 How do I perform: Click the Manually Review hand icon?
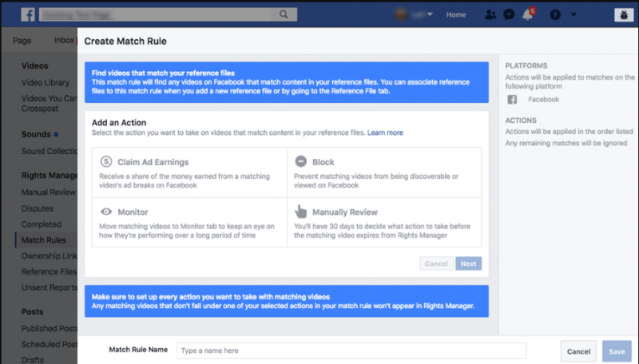click(301, 212)
